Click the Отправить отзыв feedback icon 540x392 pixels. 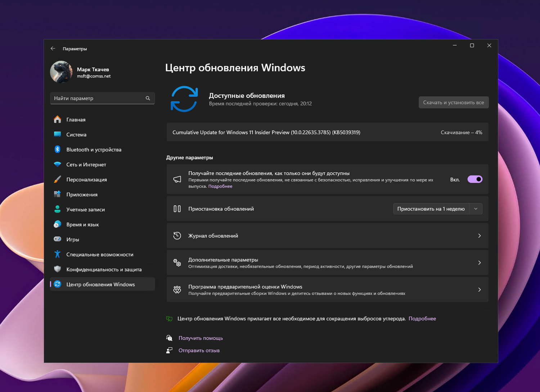point(169,350)
